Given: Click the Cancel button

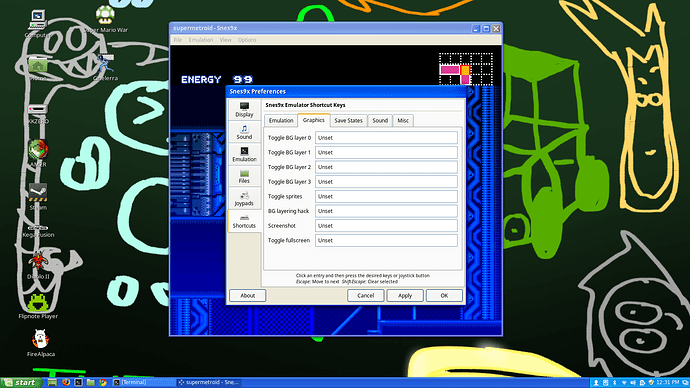Looking at the screenshot, I should click(366, 296).
